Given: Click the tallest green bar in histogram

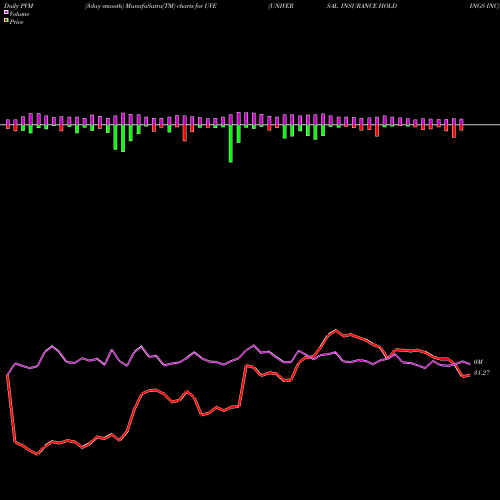Looking at the screenshot, I should 231,144.
